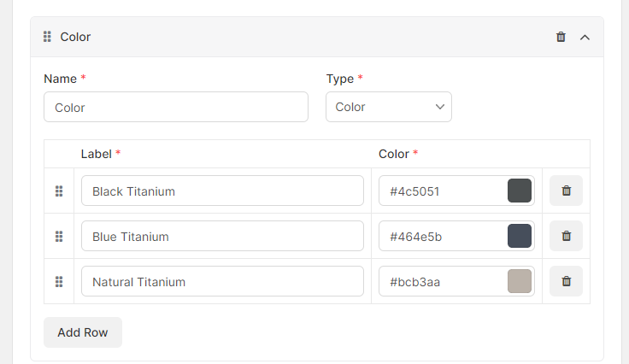Delete the Color attribute section
The height and width of the screenshot is (364, 629).
click(561, 37)
